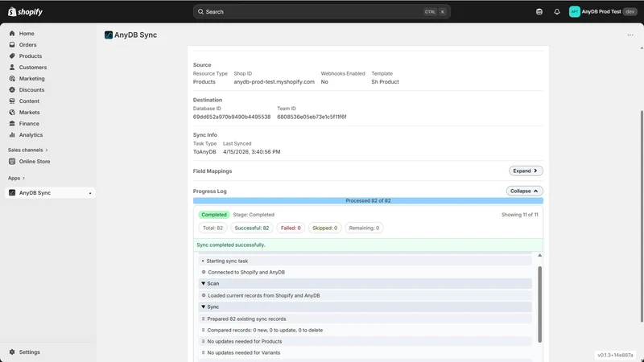Open the Markets globe icon
644x362 pixels.
click(12, 112)
